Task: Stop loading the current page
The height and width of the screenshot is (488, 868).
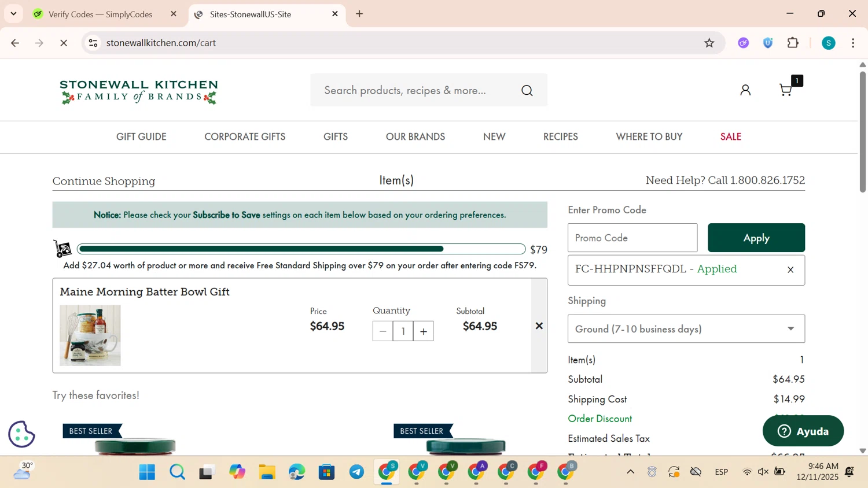Action: pyautogui.click(x=64, y=43)
